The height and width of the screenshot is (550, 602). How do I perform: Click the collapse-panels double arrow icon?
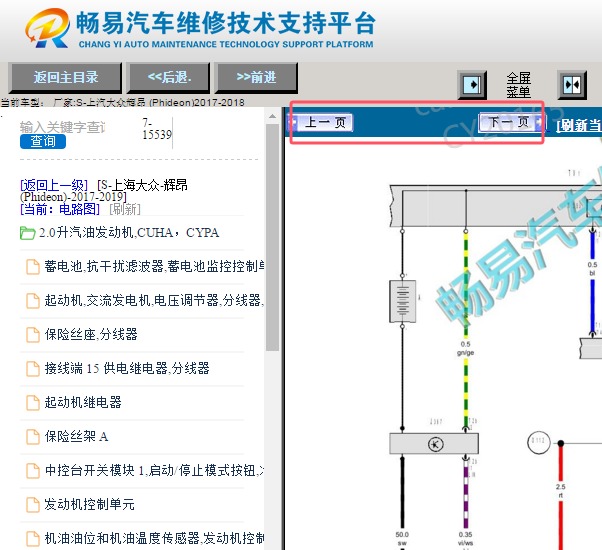572,84
